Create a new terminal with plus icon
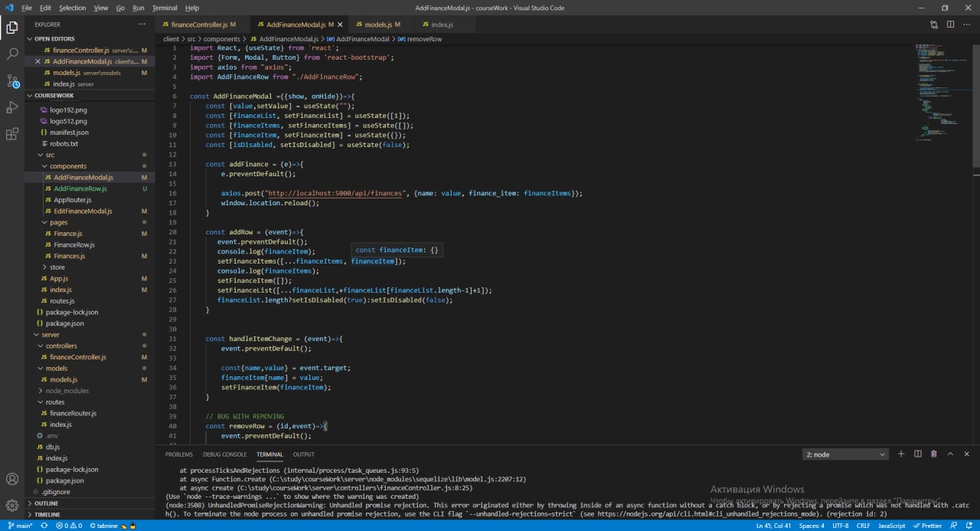This screenshot has width=980, height=531. tap(901, 454)
